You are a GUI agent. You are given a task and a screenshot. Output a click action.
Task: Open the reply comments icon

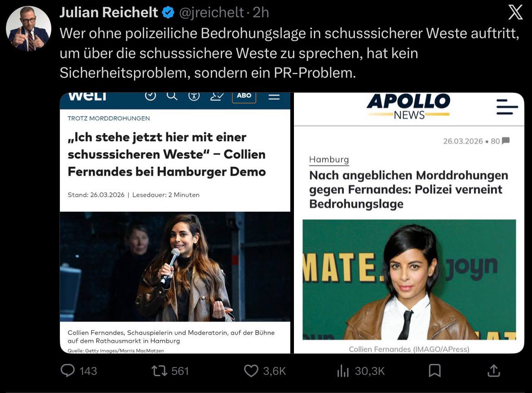[x=68, y=371]
